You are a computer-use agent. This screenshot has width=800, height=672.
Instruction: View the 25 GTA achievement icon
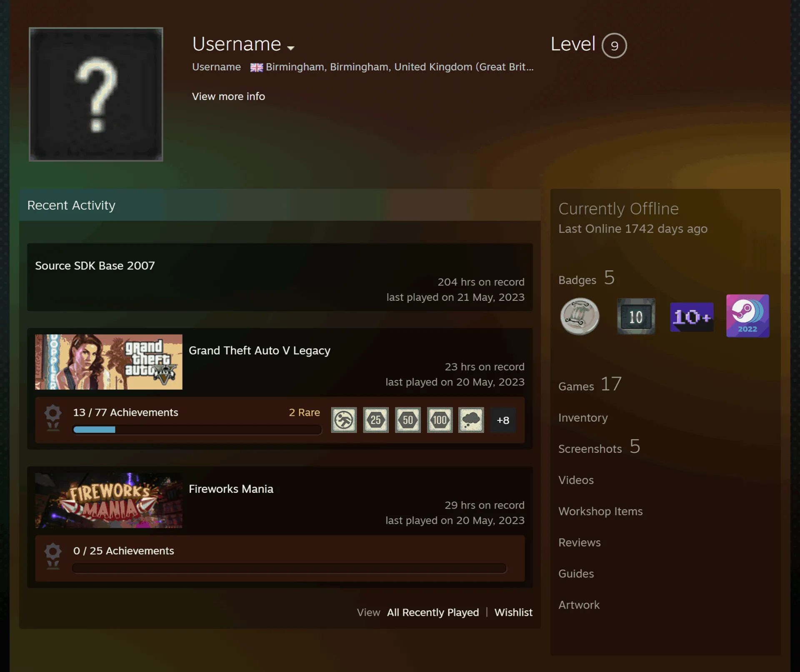pos(376,420)
